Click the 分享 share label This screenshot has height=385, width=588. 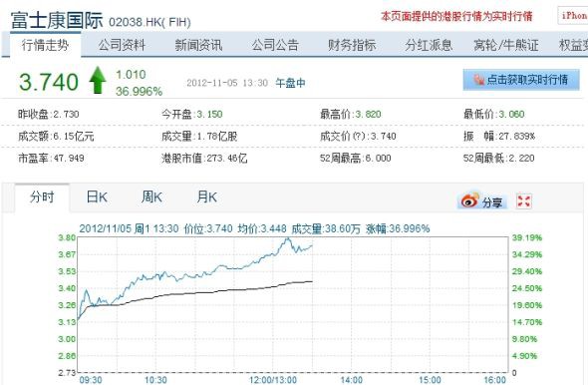(x=492, y=202)
